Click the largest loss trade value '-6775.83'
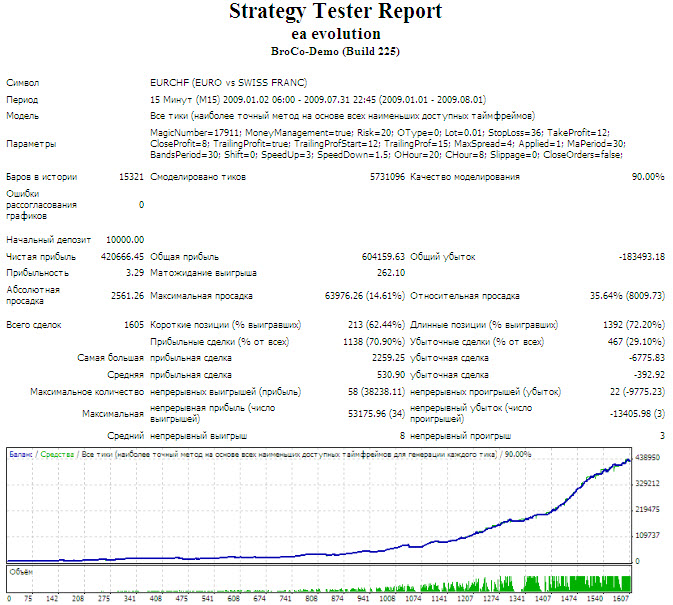673x605 pixels. point(647,358)
